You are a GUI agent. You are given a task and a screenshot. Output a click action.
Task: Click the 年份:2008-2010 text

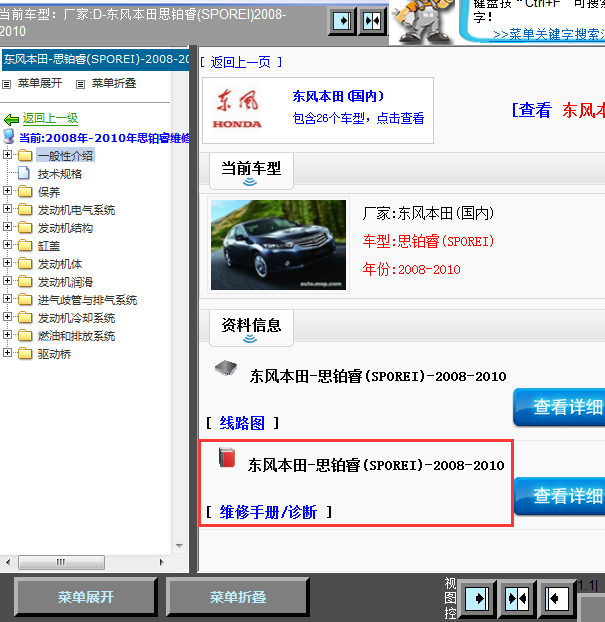[411, 269]
